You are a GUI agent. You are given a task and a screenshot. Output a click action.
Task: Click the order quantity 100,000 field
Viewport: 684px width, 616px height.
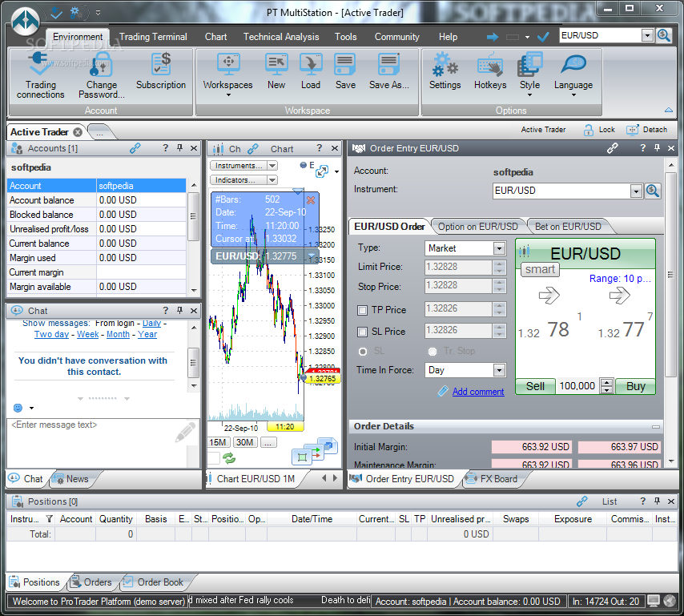click(x=577, y=386)
